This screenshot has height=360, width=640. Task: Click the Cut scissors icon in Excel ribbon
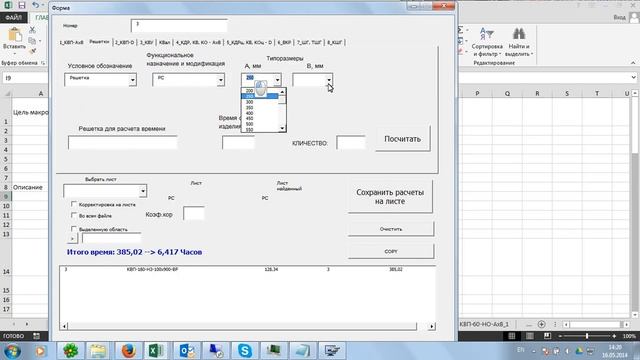click(32, 30)
